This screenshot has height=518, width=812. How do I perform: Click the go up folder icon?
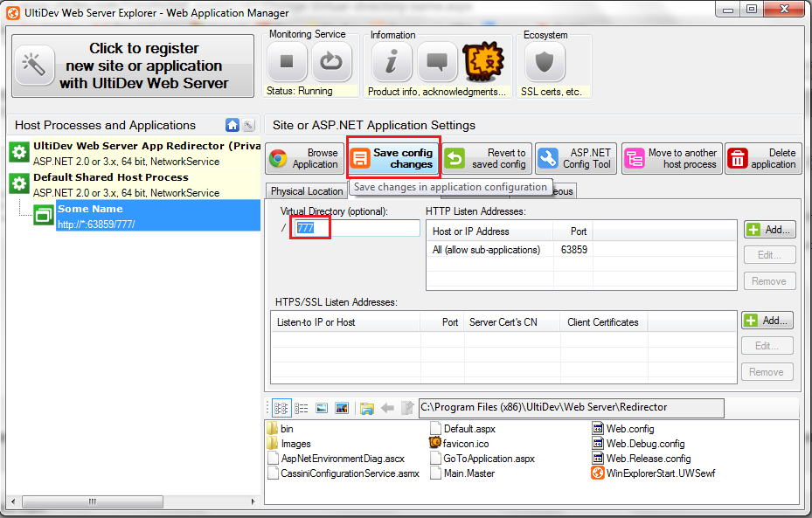tap(407, 408)
